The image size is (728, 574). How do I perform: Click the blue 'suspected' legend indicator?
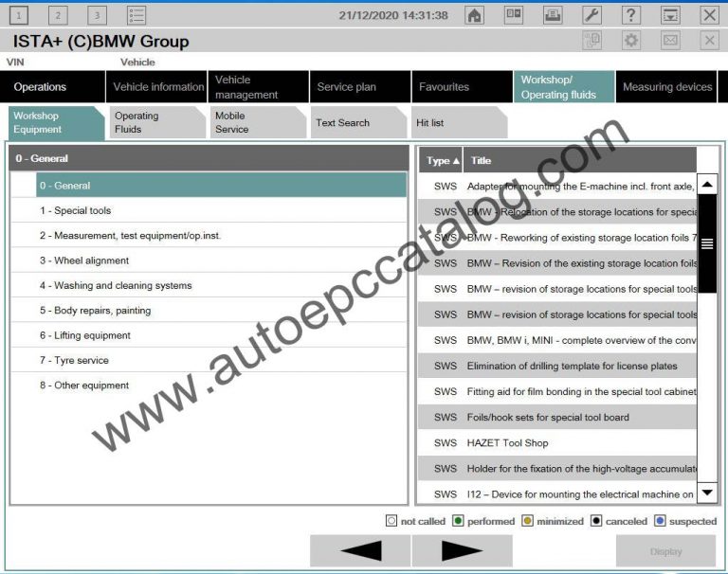tap(660, 521)
